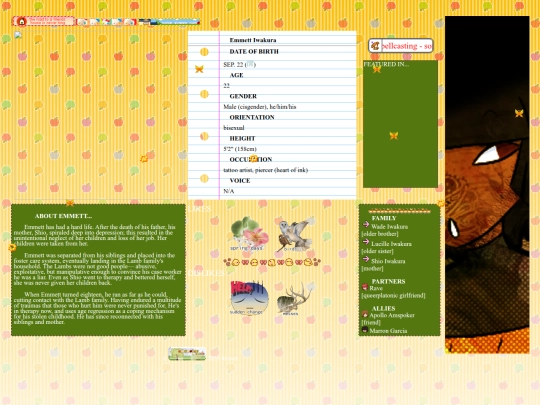Click Rave's small avatar icon
This screenshot has width=540, height=405.
click(365, 287)
